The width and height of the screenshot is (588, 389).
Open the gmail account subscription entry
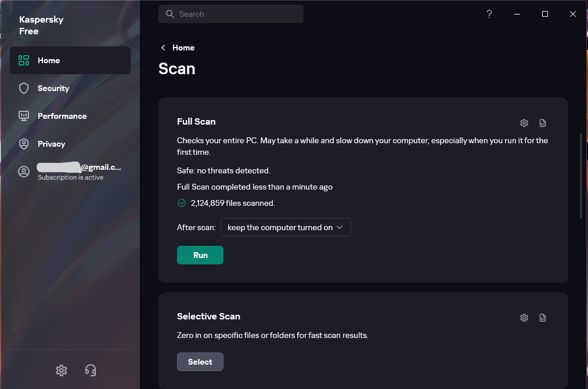coord(70,172)
